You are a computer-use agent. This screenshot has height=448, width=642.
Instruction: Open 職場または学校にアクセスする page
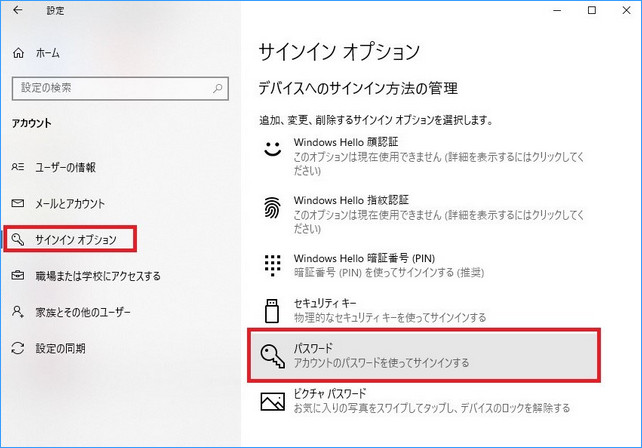[x=96, y=275]
